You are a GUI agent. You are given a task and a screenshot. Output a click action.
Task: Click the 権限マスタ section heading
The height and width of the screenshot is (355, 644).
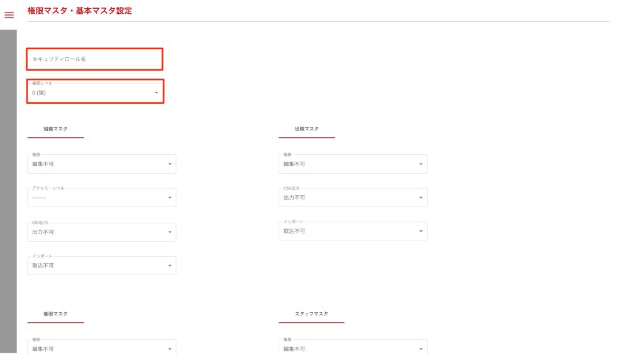pos(55,313)
